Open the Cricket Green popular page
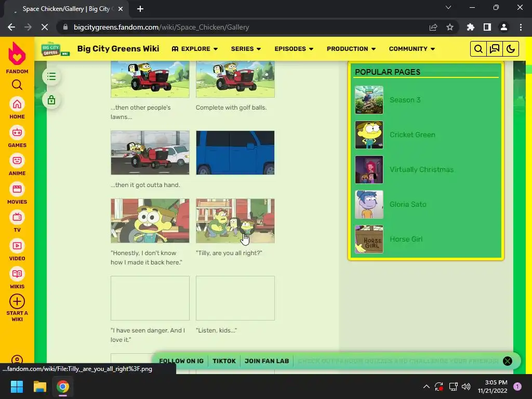 [412, 135]
